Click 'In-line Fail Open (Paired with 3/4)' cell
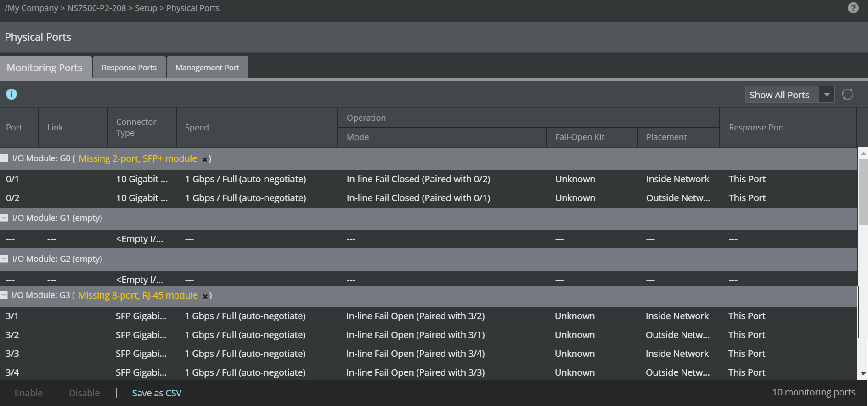 click(x=415, y=354)
